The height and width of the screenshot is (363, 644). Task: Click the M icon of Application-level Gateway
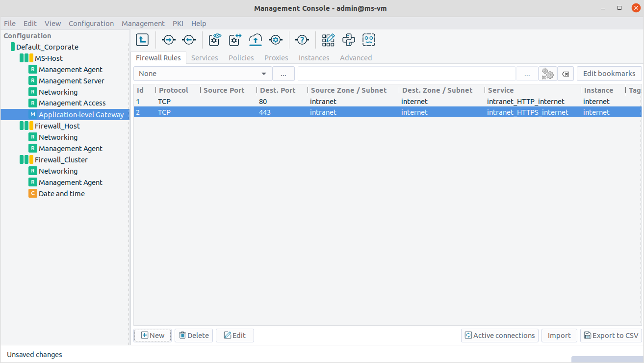(33, 115)
